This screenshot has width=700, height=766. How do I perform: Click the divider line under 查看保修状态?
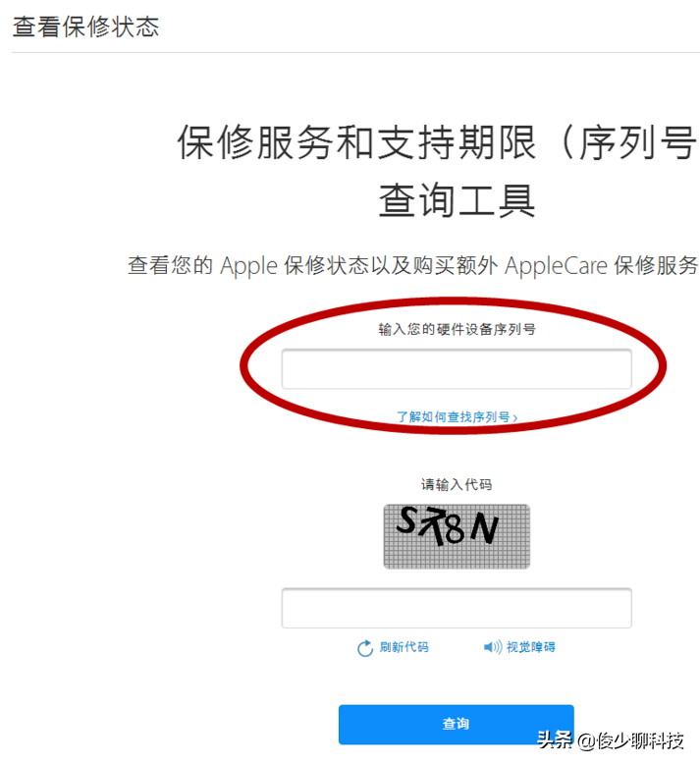tap(355, 52)
